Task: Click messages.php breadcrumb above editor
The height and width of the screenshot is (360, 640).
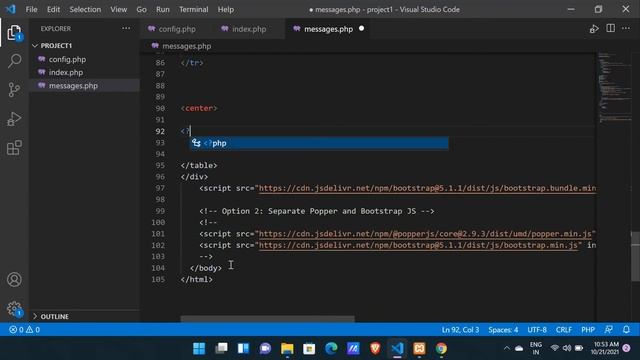Action: pos(187,46)
